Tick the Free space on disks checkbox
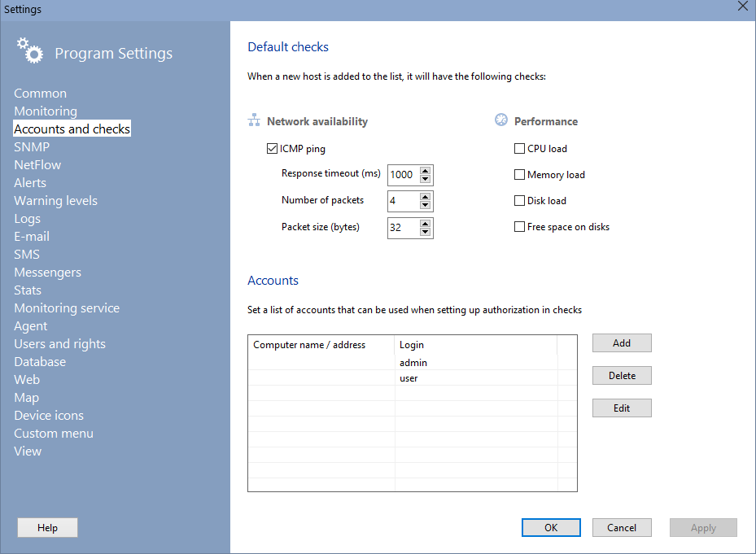Viewport: 756px width, 554px height. (x=519, y=227)
